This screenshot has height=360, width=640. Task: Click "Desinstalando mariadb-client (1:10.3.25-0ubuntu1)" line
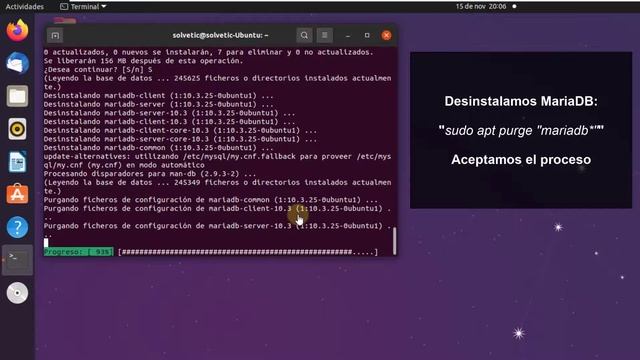pyautogui.click(x=159, y=96)
